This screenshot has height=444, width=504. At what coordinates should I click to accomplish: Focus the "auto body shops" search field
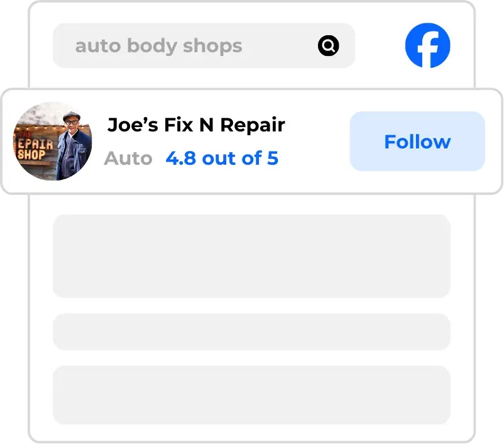[x=204, y=45]
